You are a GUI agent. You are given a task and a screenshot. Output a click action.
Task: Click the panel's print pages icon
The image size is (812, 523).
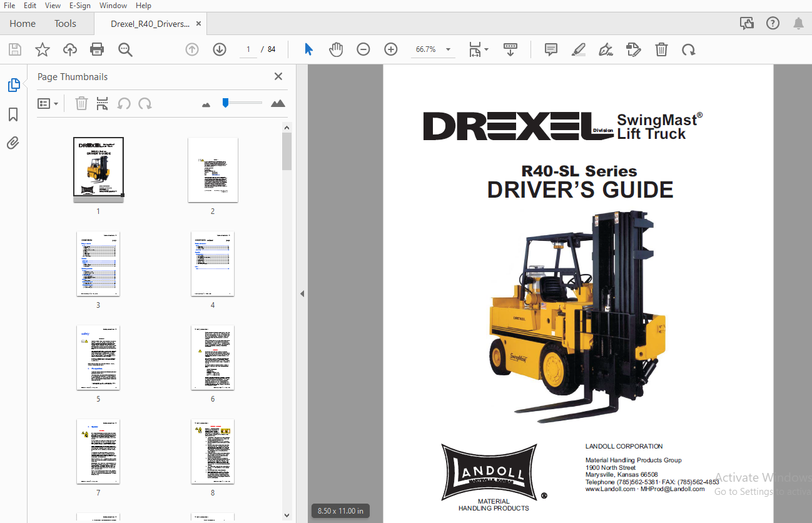[x=102, y=103]
